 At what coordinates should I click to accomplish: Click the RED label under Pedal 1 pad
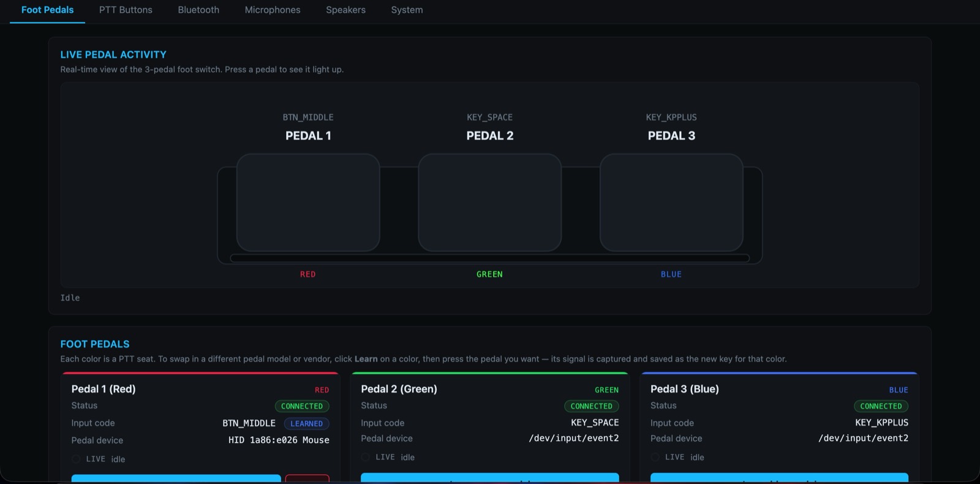(x=308, y=274)
